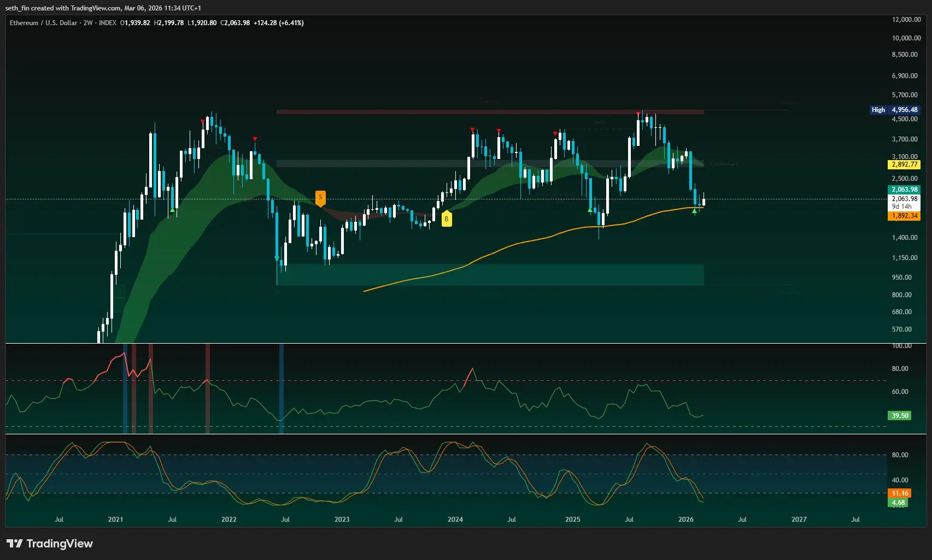Click the 2024 label on the time axis
The height and width of the screenshot is (560, 932).
click(x=455, y=520)
